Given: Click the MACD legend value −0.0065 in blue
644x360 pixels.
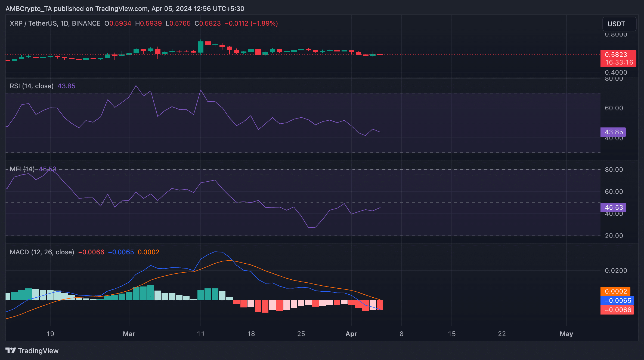Looking at the screenshot, I should pyautogui.click(x=121, y=252).
